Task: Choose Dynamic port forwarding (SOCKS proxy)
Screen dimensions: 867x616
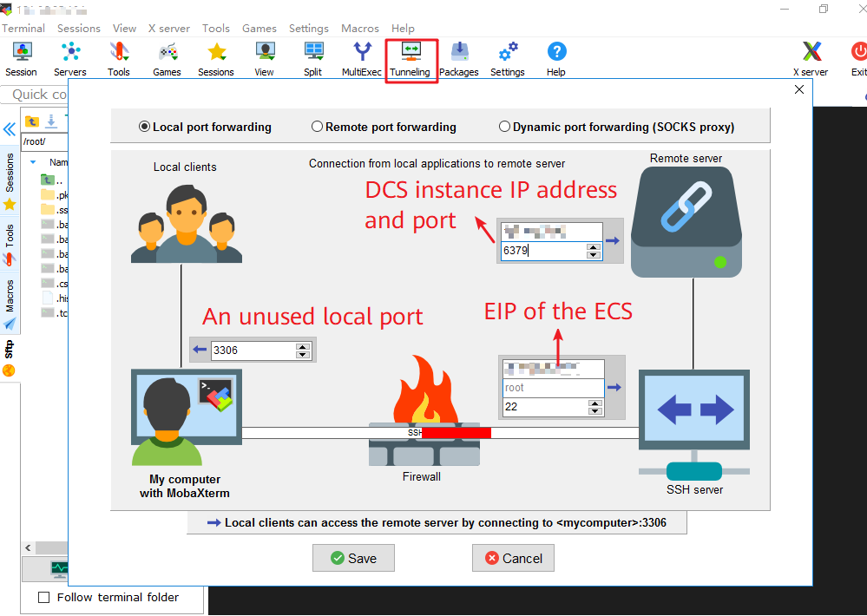Action: (504, 127)
